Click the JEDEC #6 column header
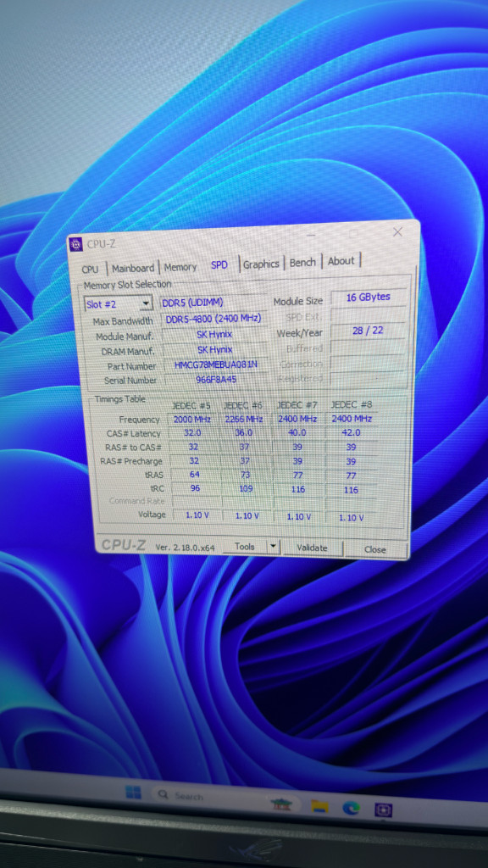This screenshot has width=488, height=868. [x=243, y=406]
